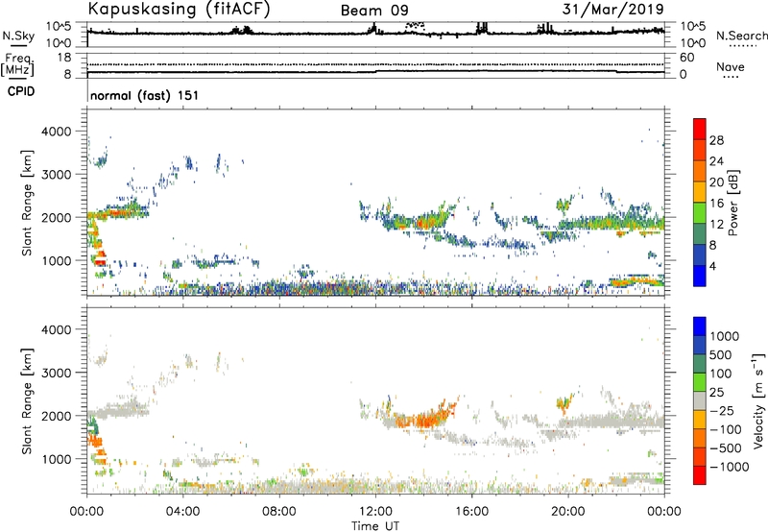768x532 pixels.
Task: Click the '08:00' time tick label
Action: coord(279,512)
